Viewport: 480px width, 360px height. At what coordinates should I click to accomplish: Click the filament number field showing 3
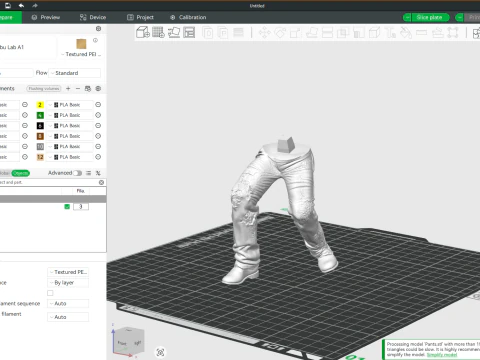pos(81,207)
